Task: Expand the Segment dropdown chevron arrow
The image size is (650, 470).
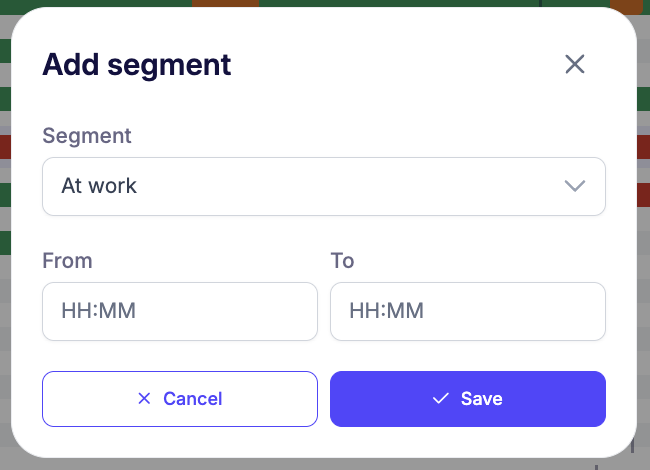Action: [x=574, y=186]
